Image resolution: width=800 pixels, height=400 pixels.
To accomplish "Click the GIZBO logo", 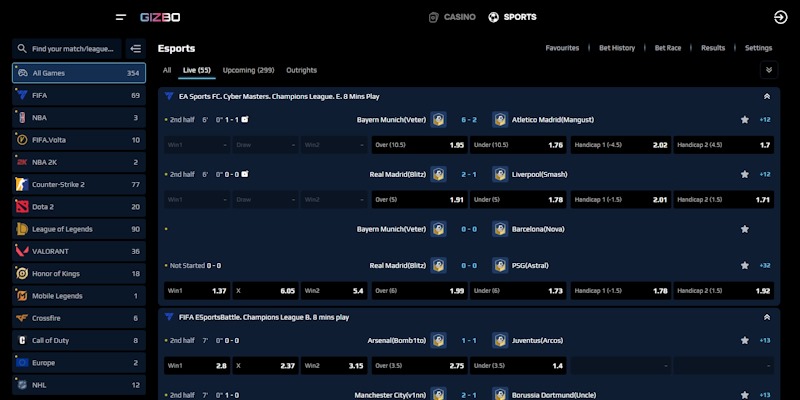I will point(160,17).
